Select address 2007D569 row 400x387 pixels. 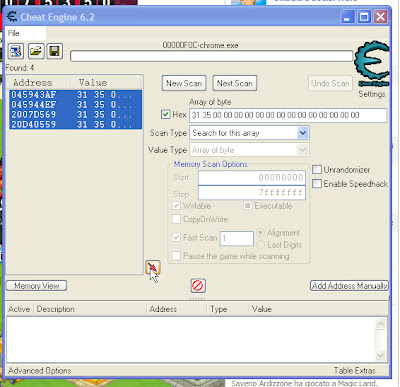point(75,115)
